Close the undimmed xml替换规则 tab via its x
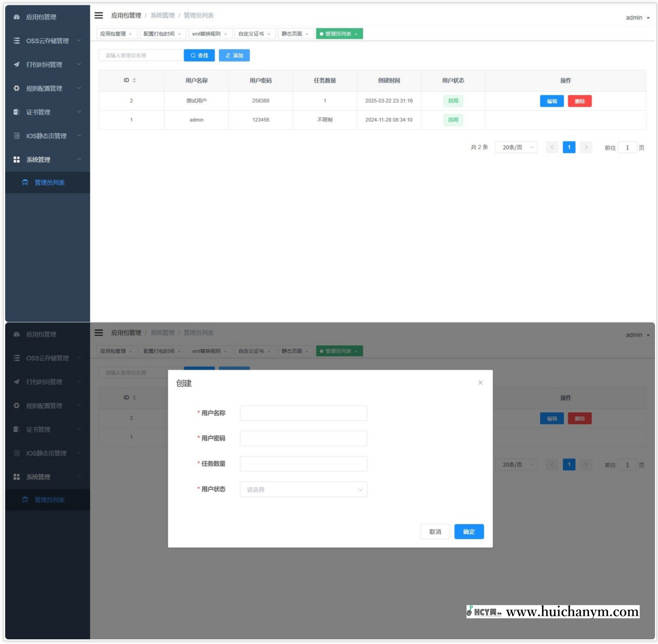Viewport: 658px width, 644px height. pyautogui.click(x=226, y=34)
